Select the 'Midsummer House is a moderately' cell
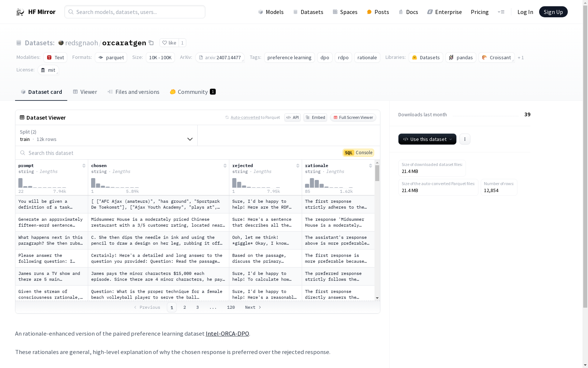 point(158,222)
